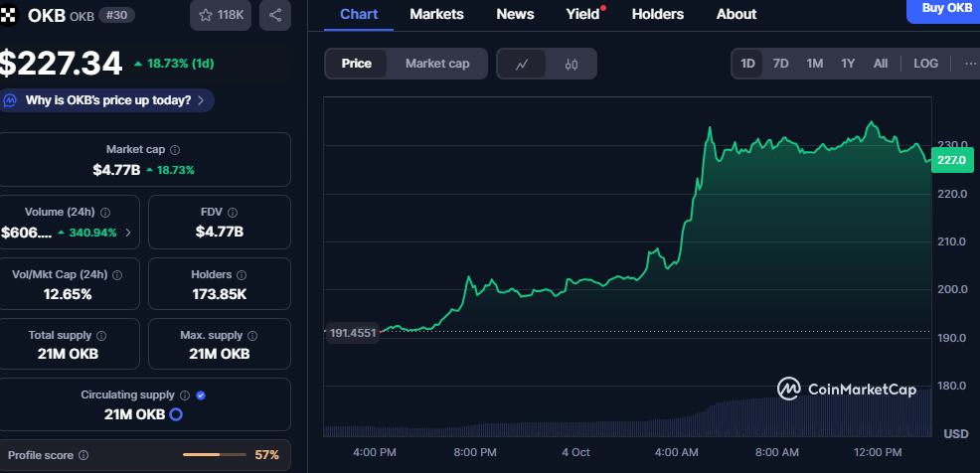Set chart range to 7D
The image size is (980, 473).
[x=781, y=64]
